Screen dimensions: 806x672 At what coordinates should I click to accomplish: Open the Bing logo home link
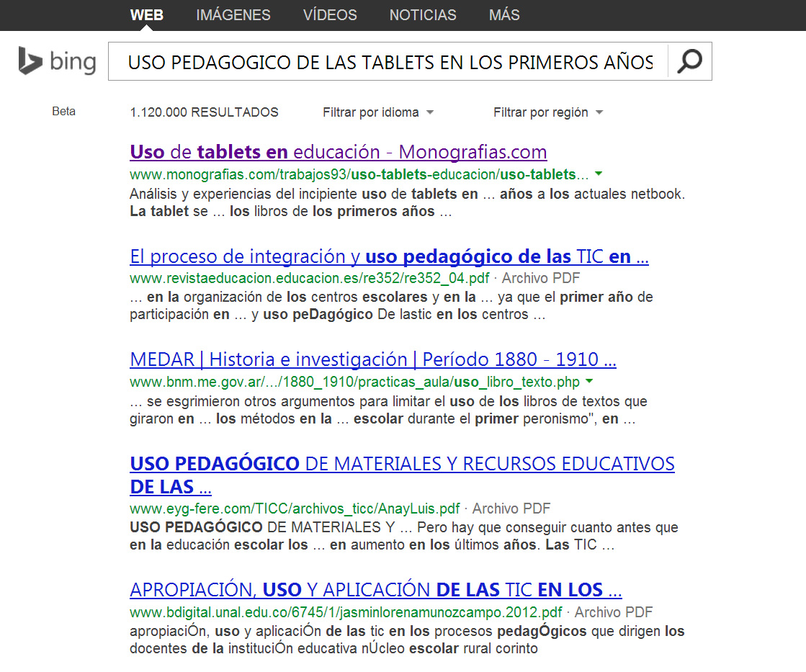point(57,61)
